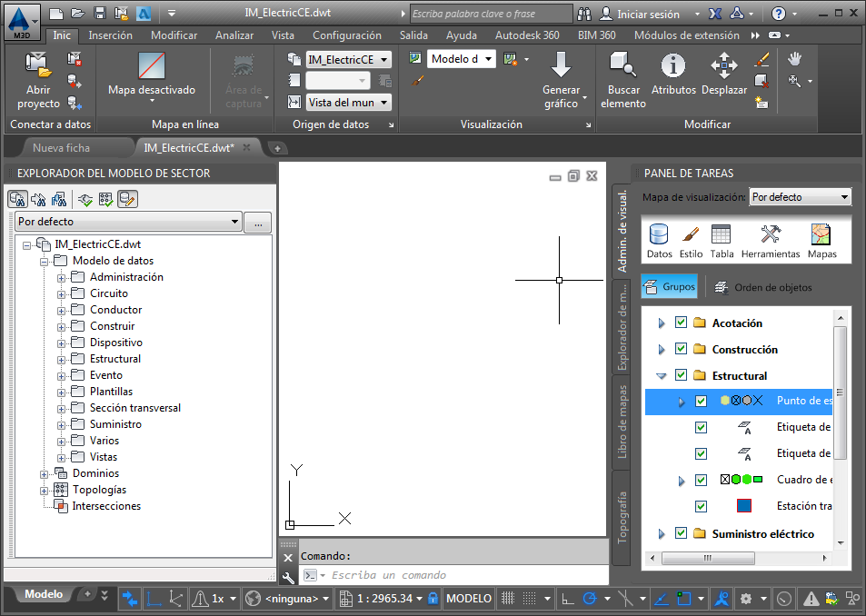Toggle the Punto de es layer checkbox
Viewport: 866px width, 616px height.
click(701, 402)
